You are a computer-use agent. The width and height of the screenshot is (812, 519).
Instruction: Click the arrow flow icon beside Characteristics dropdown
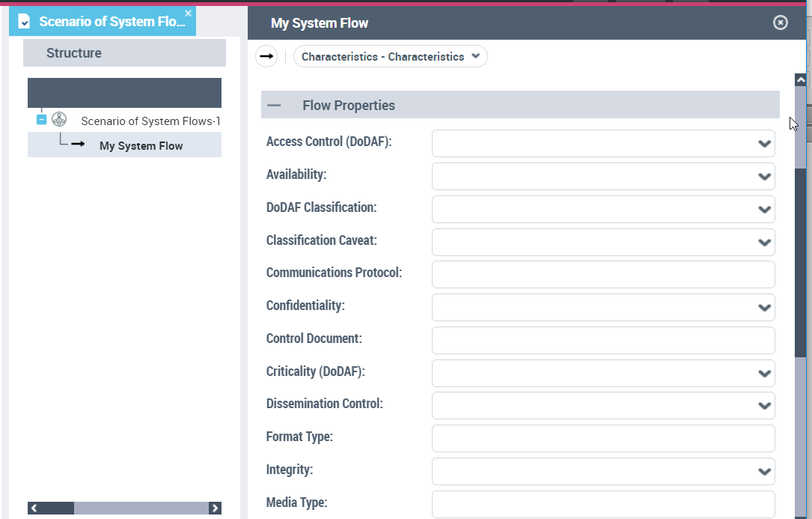click(x=266, y=57)
